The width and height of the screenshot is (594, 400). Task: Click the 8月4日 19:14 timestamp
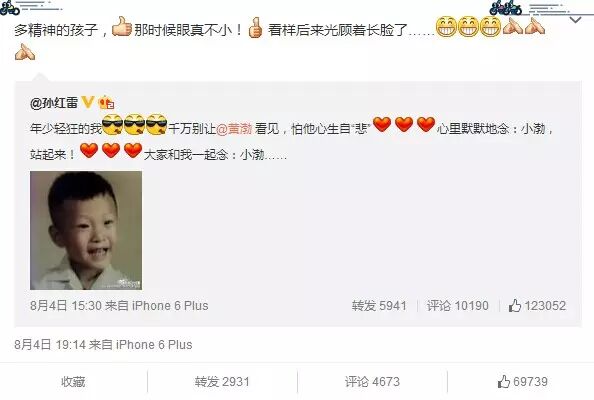pos(50,345)
